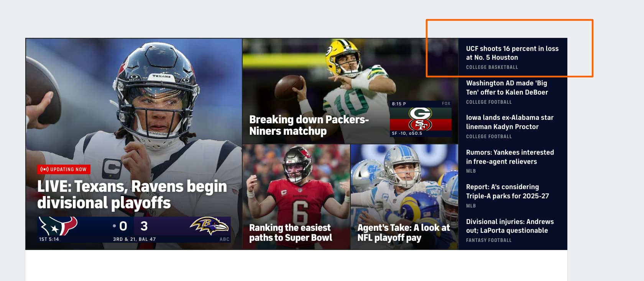Screen dimensions: 644x281
Task: Click the Baltimore Ravens logo in scoreboard
Action: coord(209,226)
